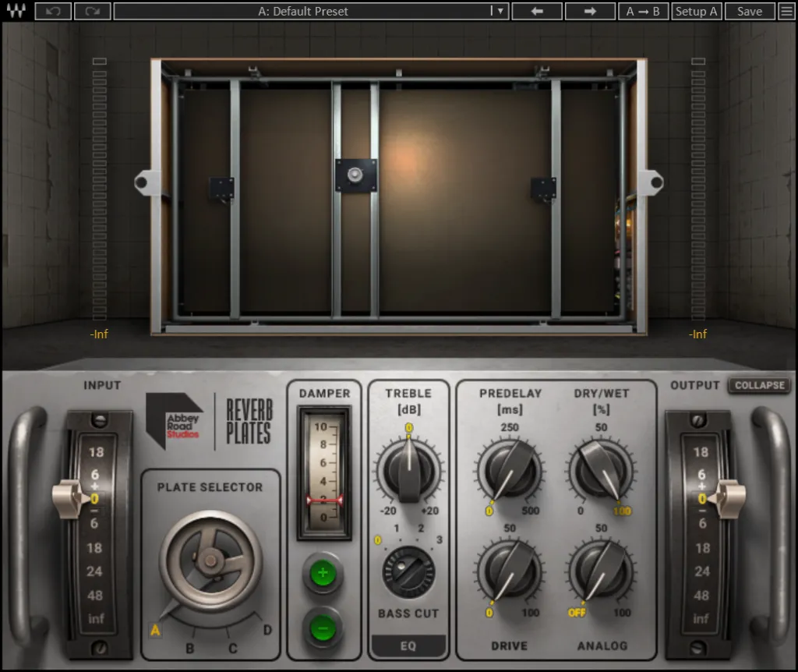The height and width of the screenshot is (672, 798).
Task: Click the Setup A button
Action: (x=696, y=11)
